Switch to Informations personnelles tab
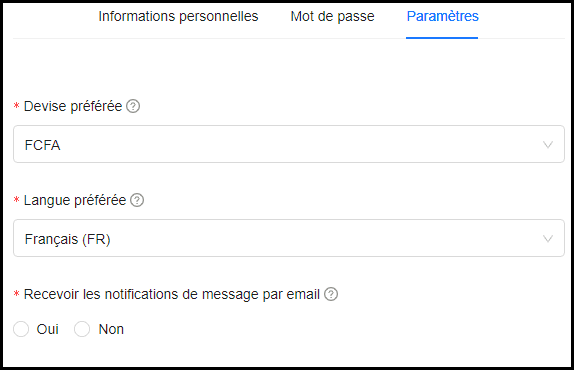The image size is (574, 370). 178,16
